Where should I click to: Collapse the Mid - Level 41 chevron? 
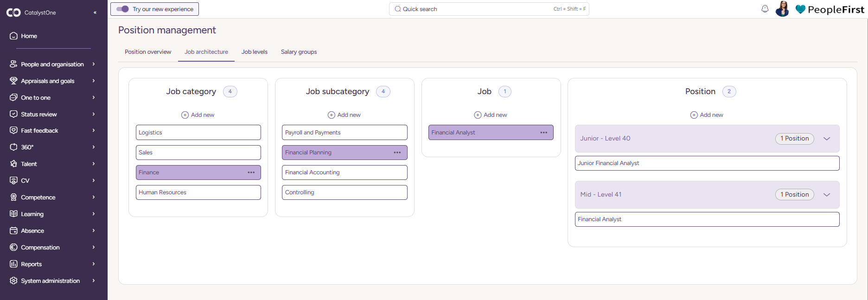(827, 195)
